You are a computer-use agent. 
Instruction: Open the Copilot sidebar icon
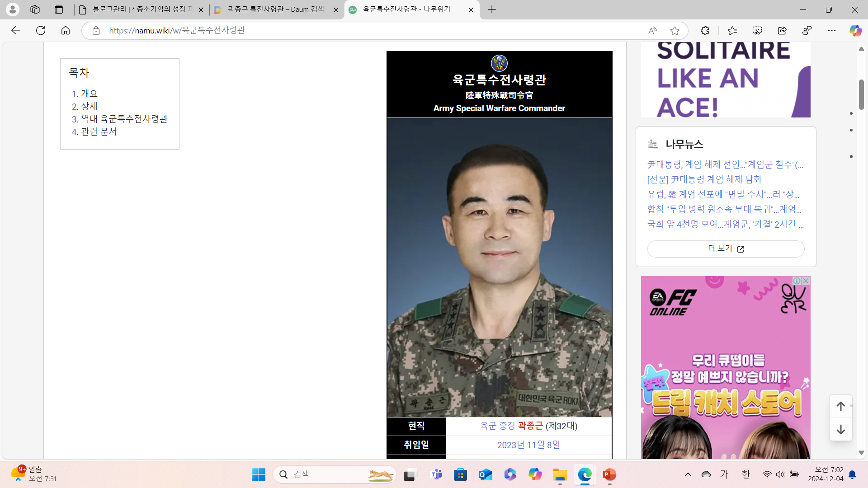tap(855, 30)
